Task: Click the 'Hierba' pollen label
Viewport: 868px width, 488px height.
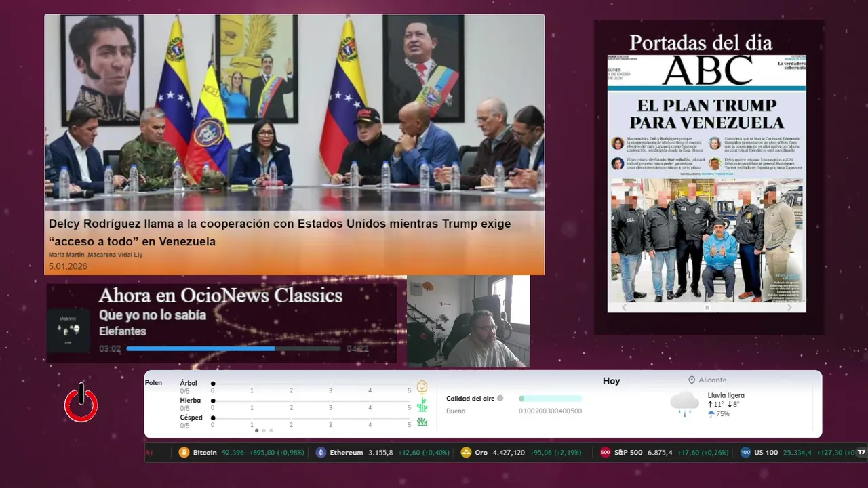Action: coord(191,401)
